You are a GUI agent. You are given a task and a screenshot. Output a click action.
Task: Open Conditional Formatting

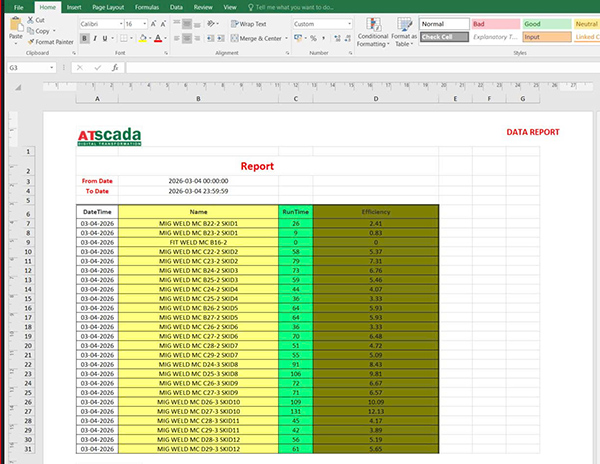[x=373, y=28]
